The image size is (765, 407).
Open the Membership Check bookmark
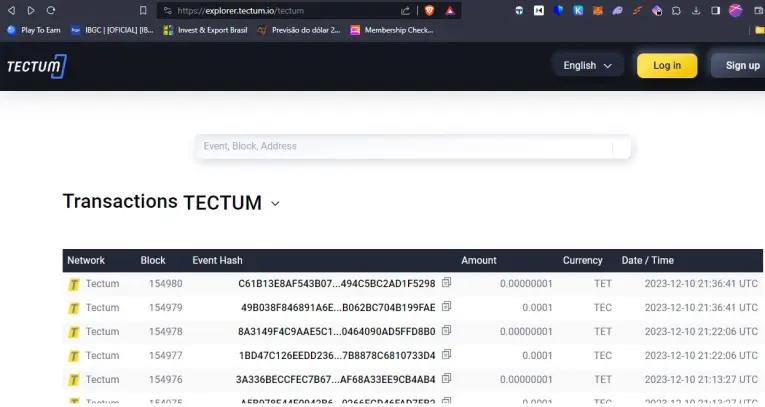(392, 30)
